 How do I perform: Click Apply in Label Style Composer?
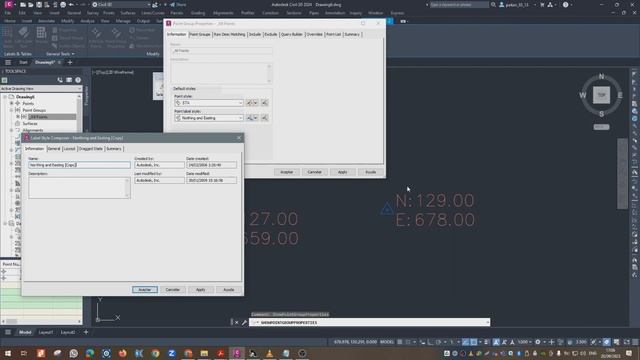pos(200,289)
